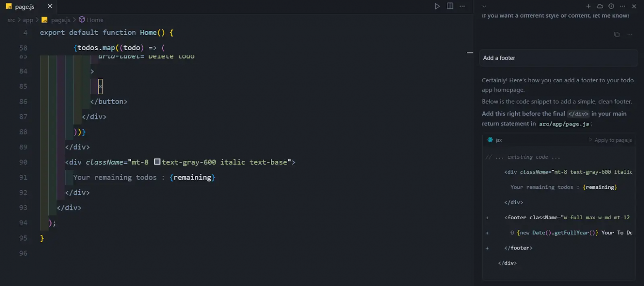
Task: Click the 'src' breadcrumb segment
Action: [11, 20]
